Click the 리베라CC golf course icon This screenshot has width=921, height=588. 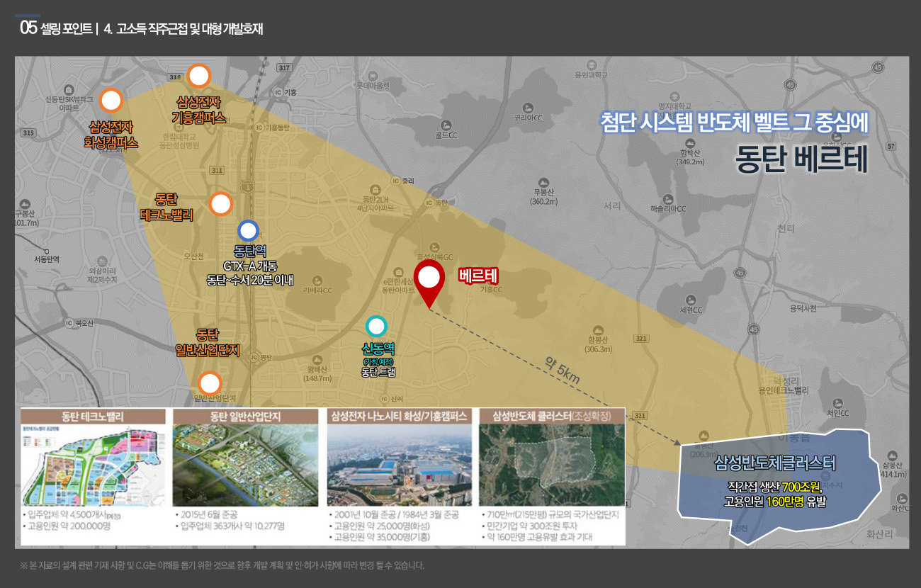pos(317,281)
